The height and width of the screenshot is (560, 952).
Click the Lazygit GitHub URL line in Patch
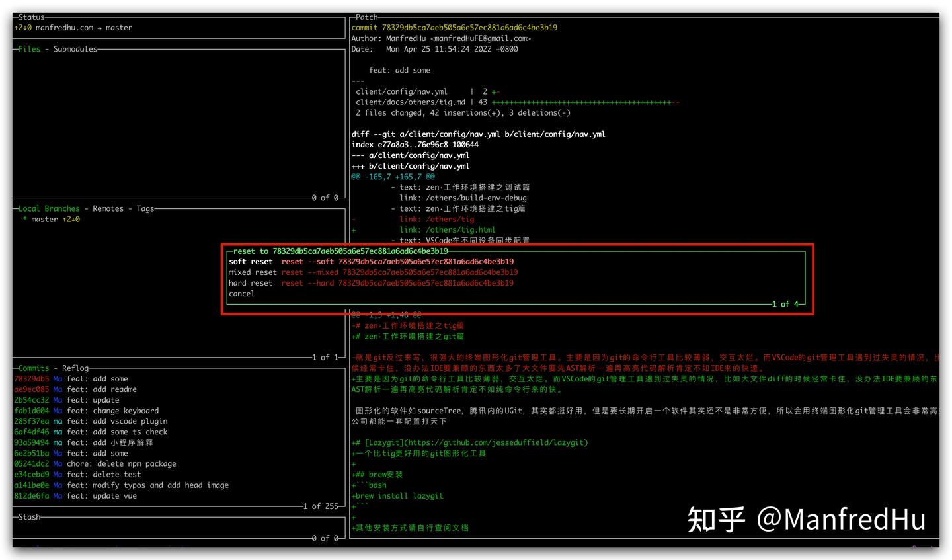(x=470, y=443)
